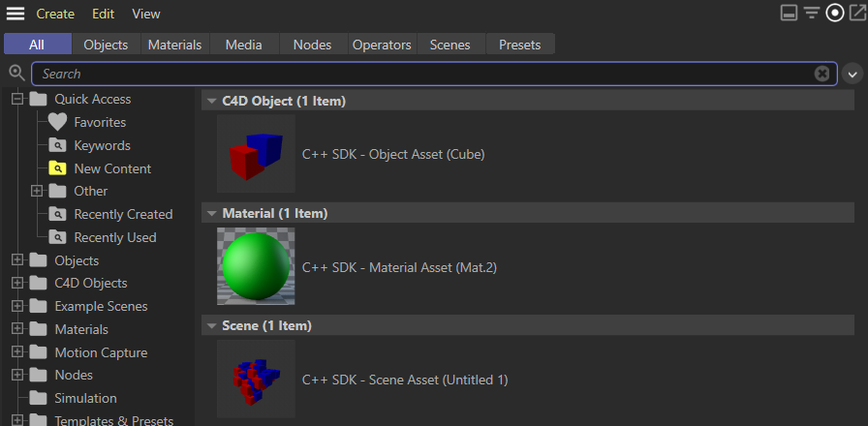This screenshot has height=426, width=868.
Task: Click the pop-out window icon
Action: (856, 14)
